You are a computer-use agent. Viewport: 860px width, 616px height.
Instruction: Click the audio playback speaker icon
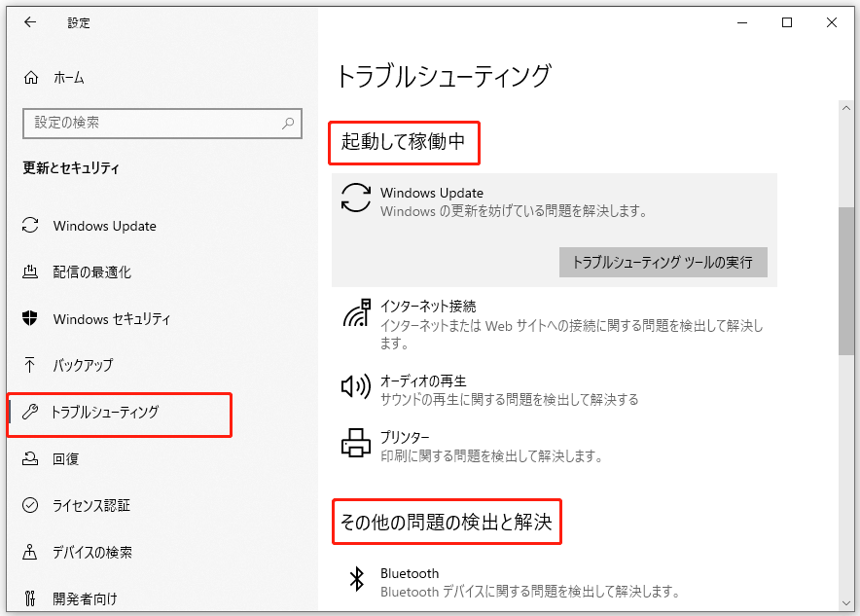coord(356,387)
